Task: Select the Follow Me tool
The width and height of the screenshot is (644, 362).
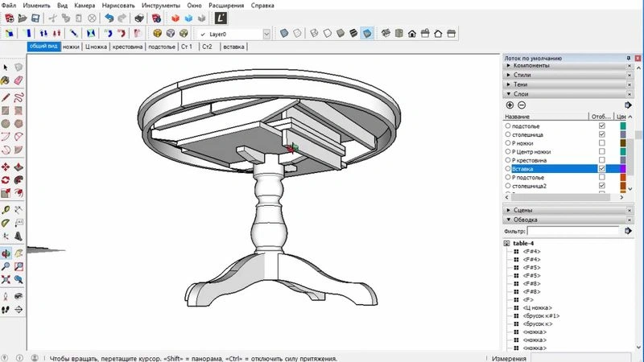Action: [x=19, y=180]
